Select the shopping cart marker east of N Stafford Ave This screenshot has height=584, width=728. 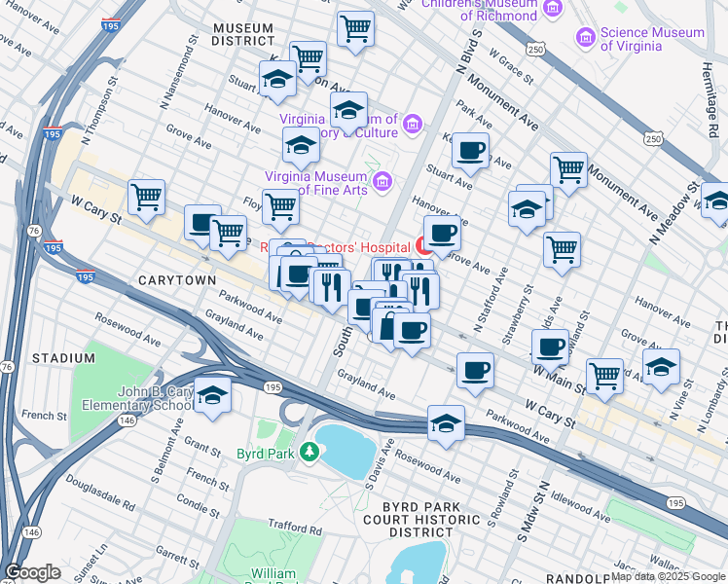click(x=562, y=251)
